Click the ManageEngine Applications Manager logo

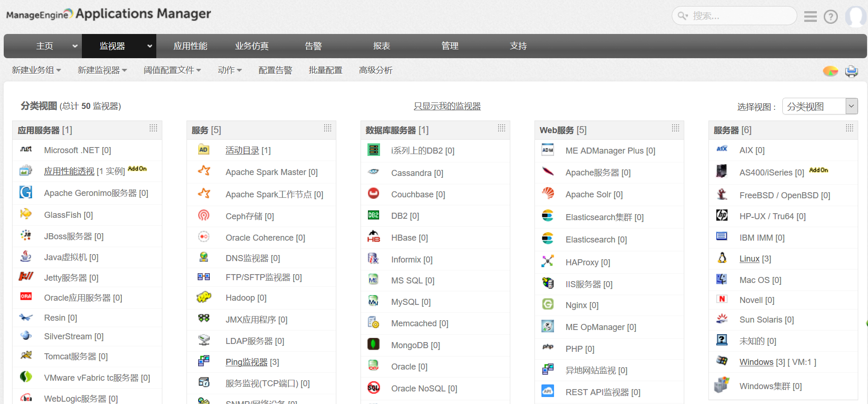tap(108, 14)
